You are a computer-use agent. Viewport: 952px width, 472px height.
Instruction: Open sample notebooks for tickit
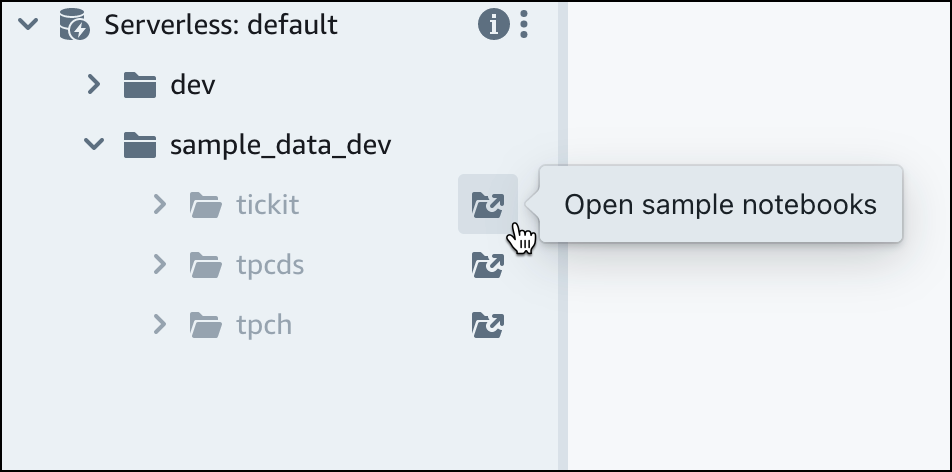point(487,205)
